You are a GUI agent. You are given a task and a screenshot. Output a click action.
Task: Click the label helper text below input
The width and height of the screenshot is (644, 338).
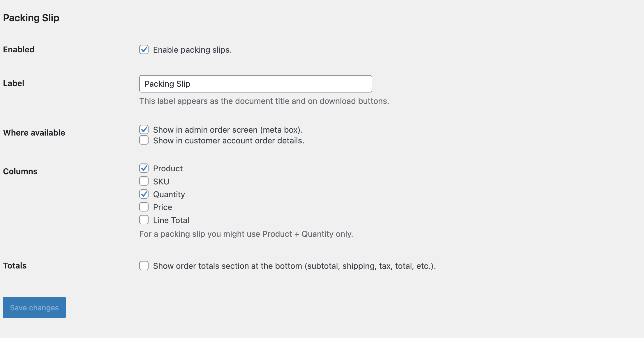264,101
